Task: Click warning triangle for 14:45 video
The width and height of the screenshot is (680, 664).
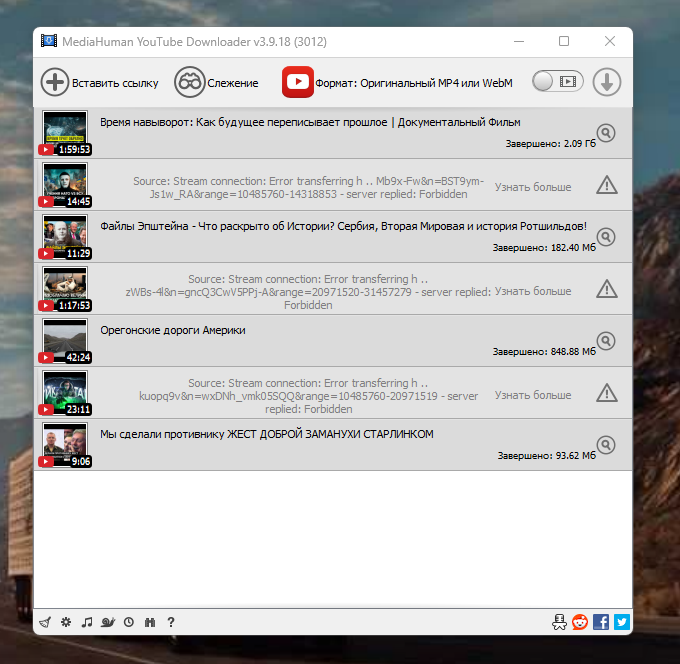Action: [607, 185]
